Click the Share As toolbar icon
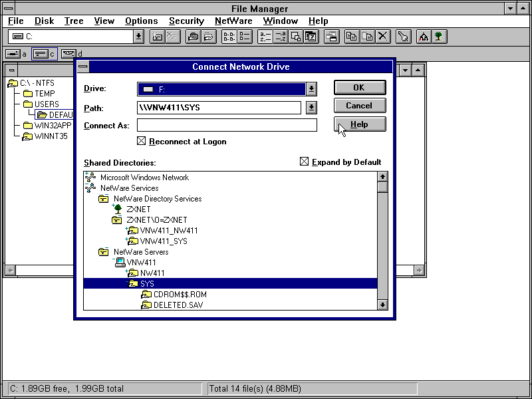Screen dimensions: 532x399 (194, 37)
